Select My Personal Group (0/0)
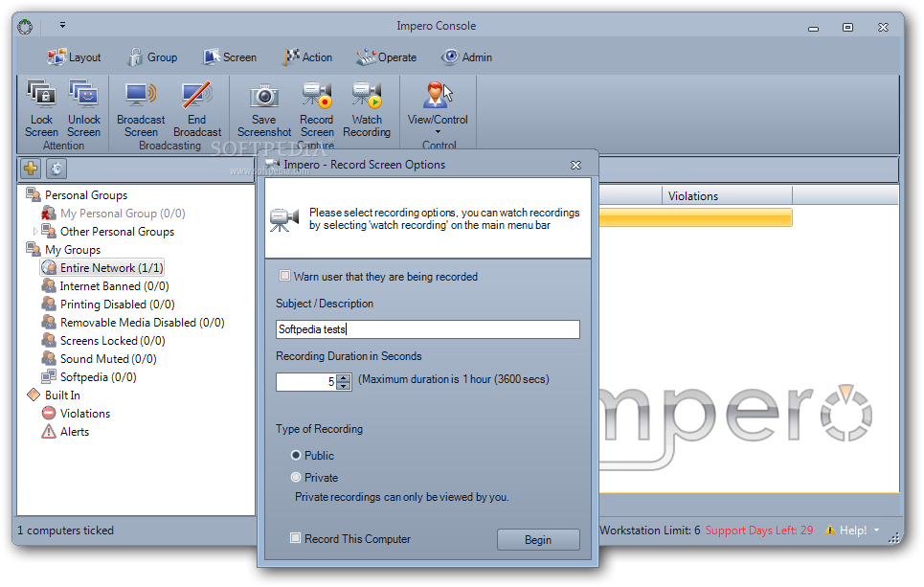This screenshot has height=587, width=924. (x=123, y=213)
